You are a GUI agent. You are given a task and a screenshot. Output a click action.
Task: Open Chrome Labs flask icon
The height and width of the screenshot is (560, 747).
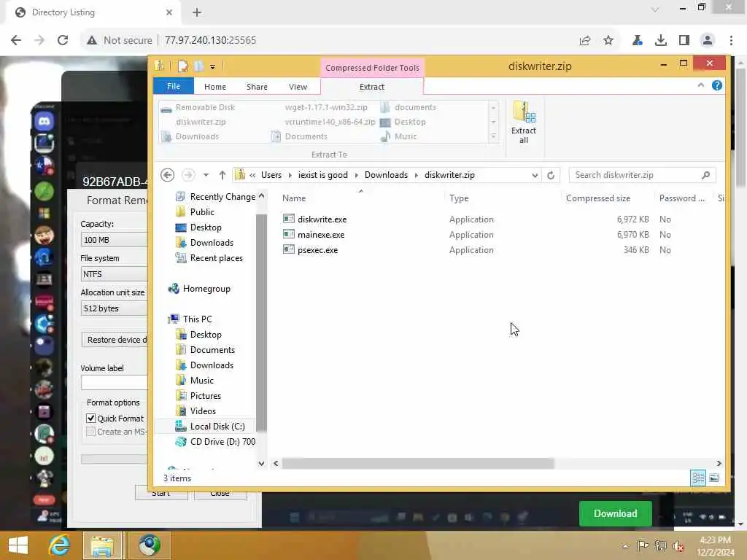tap(638, 40)
